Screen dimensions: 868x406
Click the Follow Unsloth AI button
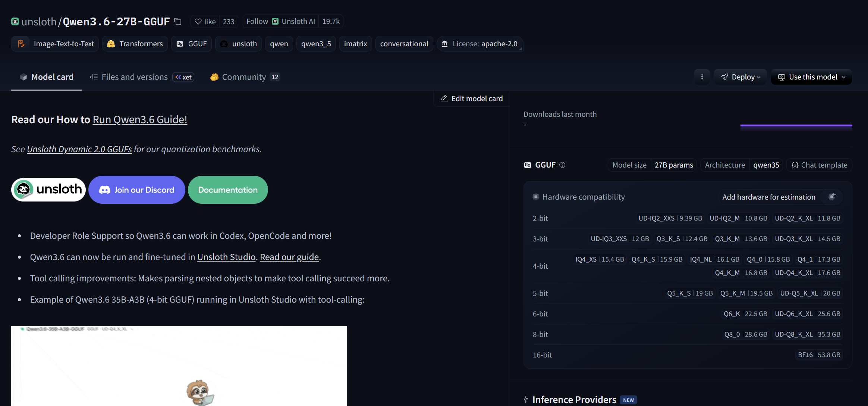click(x=281, y=21)
